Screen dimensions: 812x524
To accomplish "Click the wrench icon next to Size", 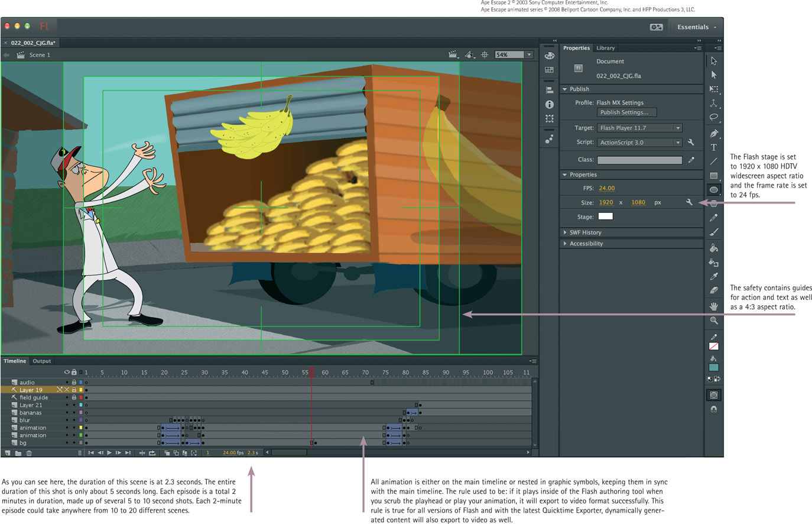I will [x=689, y=202].
